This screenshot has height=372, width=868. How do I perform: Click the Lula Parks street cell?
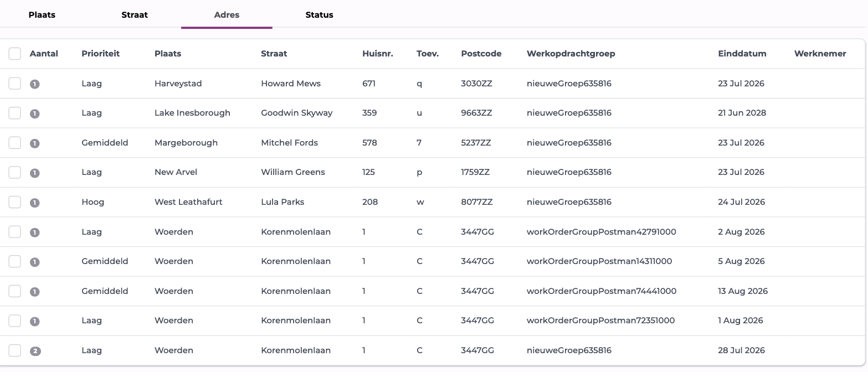click(283, 202)
